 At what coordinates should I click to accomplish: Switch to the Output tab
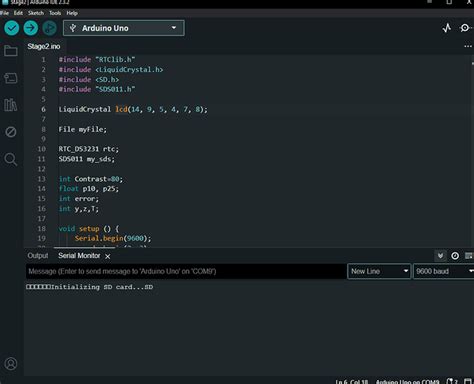click(38, 256)
